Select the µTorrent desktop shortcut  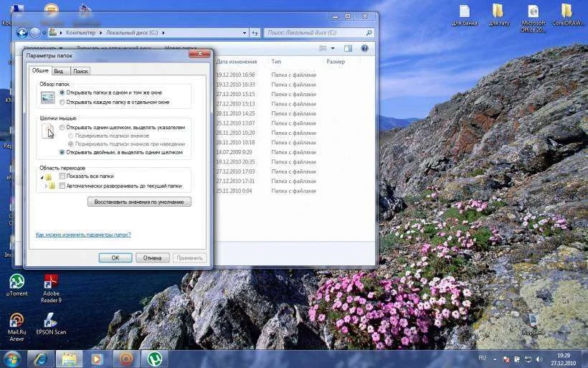pos(17,285)
